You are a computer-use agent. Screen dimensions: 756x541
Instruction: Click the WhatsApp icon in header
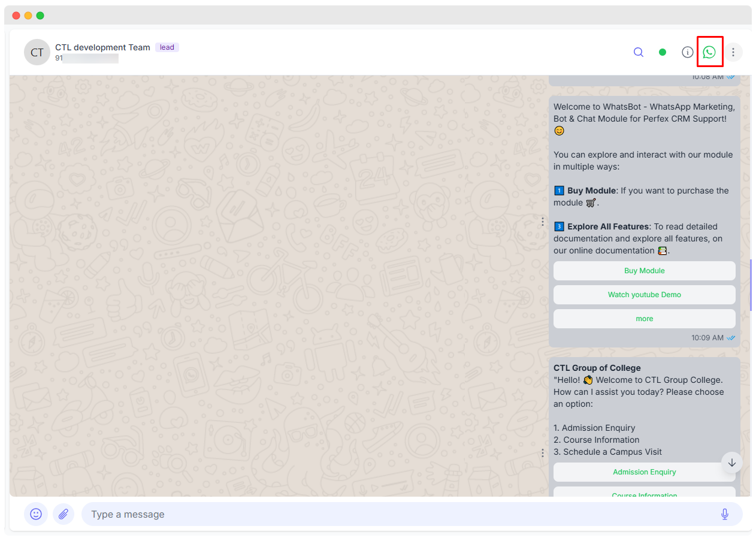(x=709, y=52)
